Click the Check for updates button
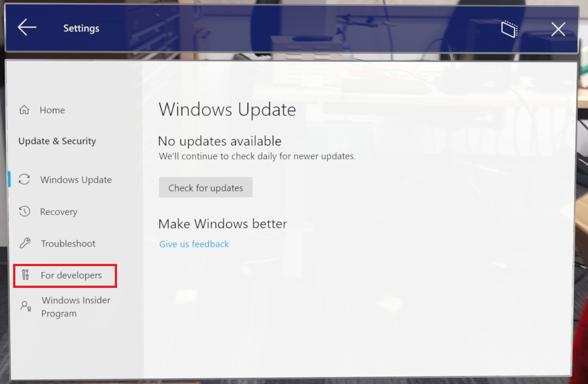The width and height of the screenshot is (588, 384). point(205,187)
